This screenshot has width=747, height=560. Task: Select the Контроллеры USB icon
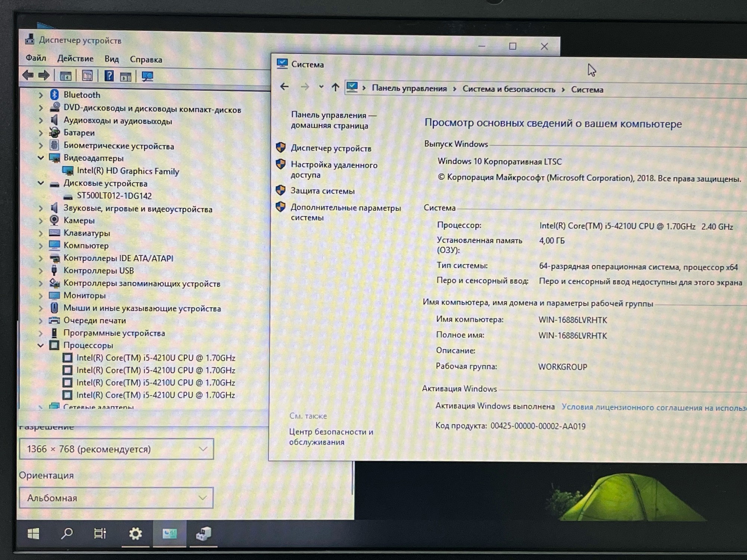(x=54, y=270)
